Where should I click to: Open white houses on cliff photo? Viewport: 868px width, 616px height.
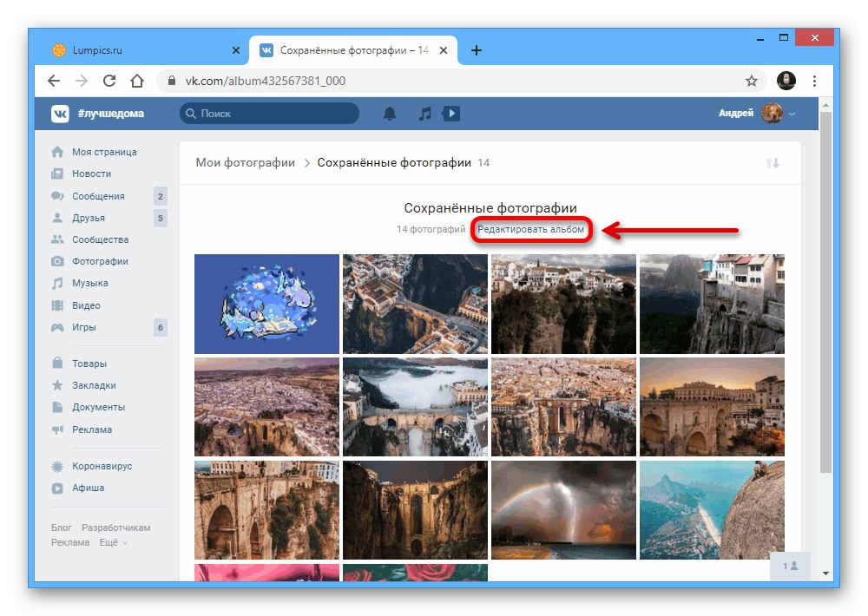click(563, 304)
